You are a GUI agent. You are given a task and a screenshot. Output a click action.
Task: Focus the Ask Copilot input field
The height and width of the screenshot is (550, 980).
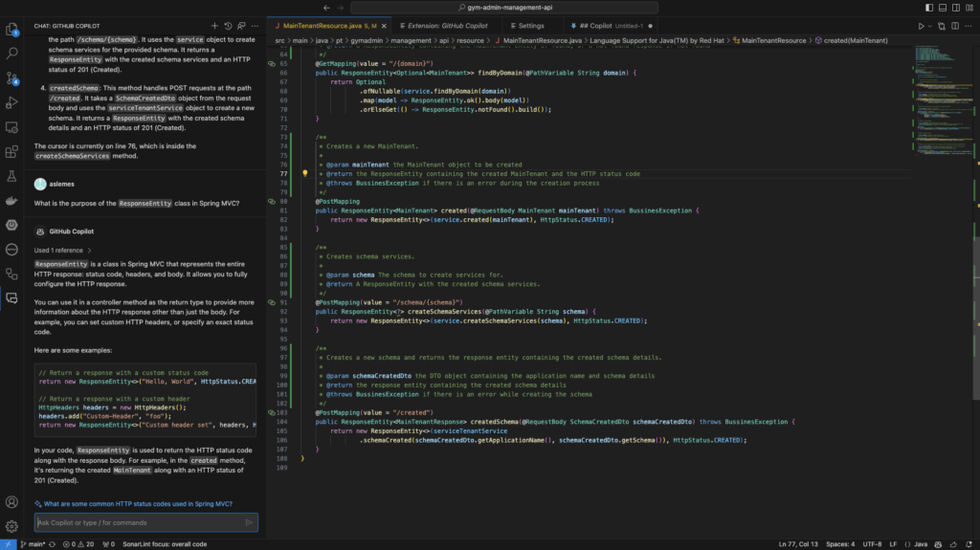pos(141,522)
